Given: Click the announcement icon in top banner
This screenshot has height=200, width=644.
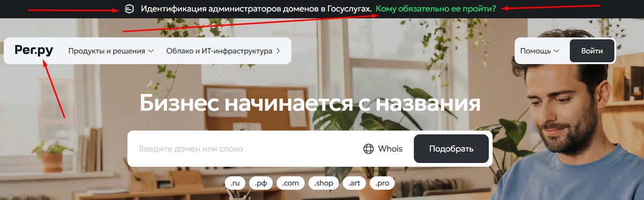Looking at the screenshot, I should coord(129,9).
